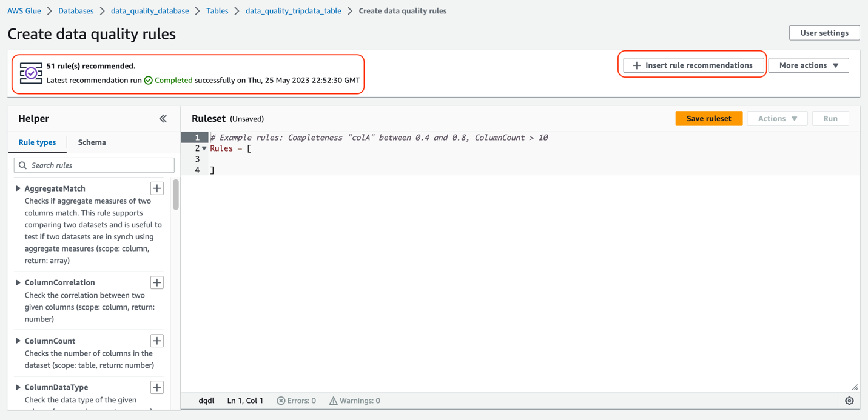Click the search magnifier icon
This screenshot has height=420, width=868.
23,165
